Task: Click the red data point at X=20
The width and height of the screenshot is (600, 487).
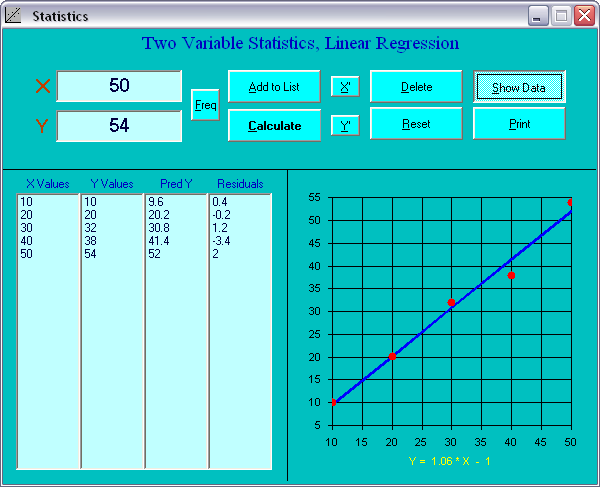Action: click(x=392, y=357)
